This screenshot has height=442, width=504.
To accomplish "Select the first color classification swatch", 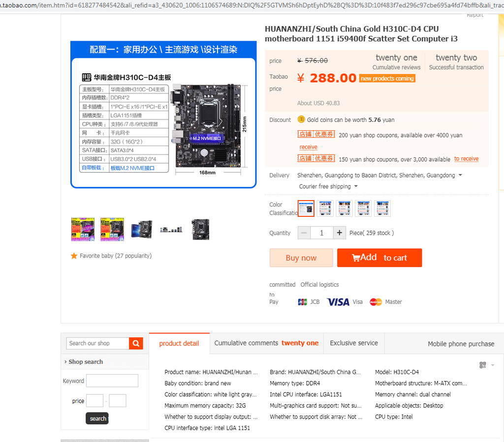I will pyautogui.click(x=306, y=208).
